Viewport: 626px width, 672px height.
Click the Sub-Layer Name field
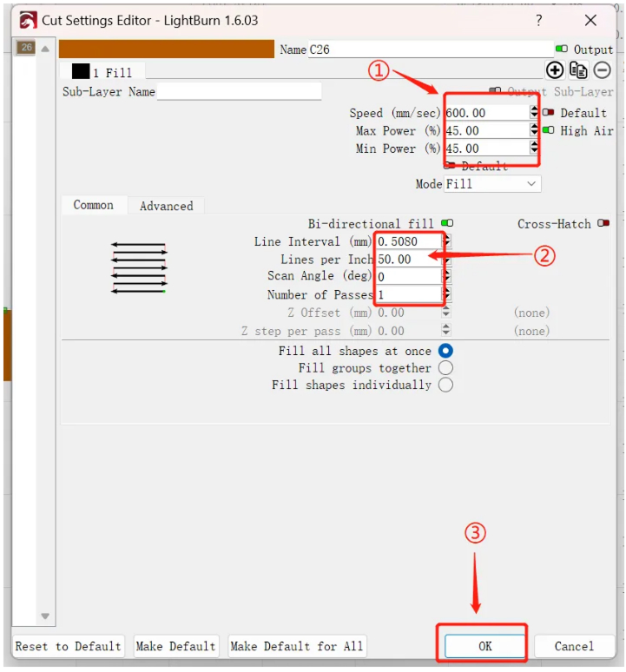tap(239, 91)
